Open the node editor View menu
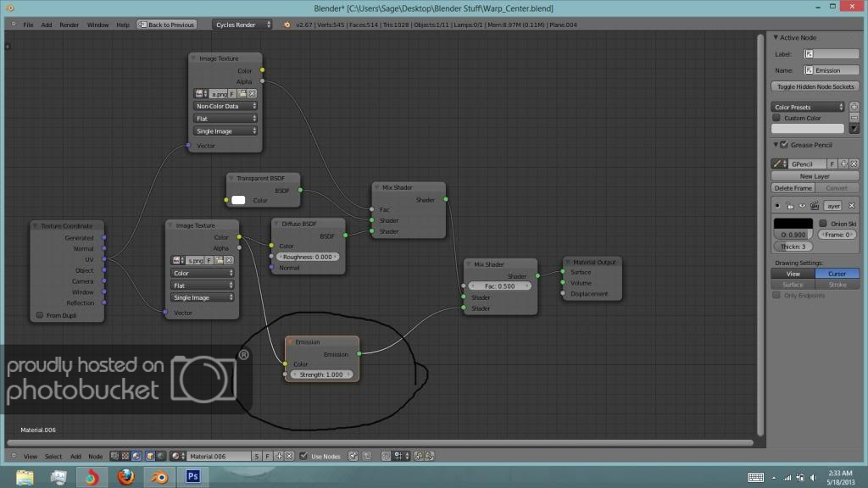 [31, 457]
